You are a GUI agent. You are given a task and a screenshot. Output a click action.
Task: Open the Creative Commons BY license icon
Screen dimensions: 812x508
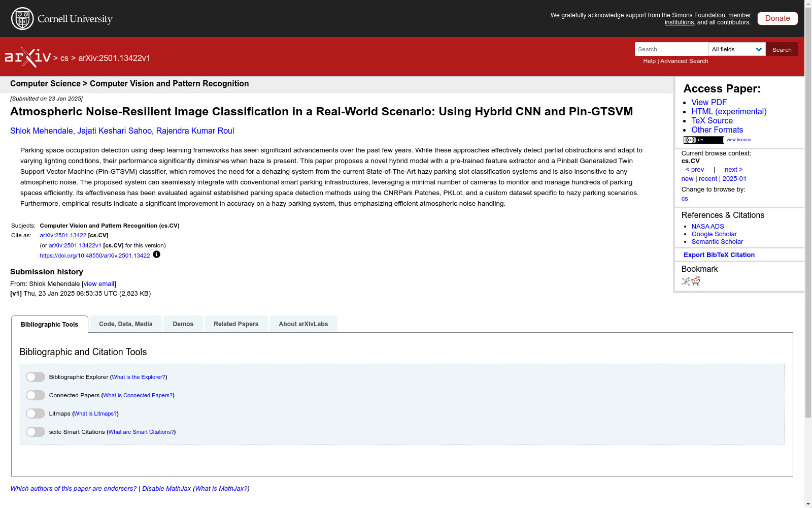703,140
